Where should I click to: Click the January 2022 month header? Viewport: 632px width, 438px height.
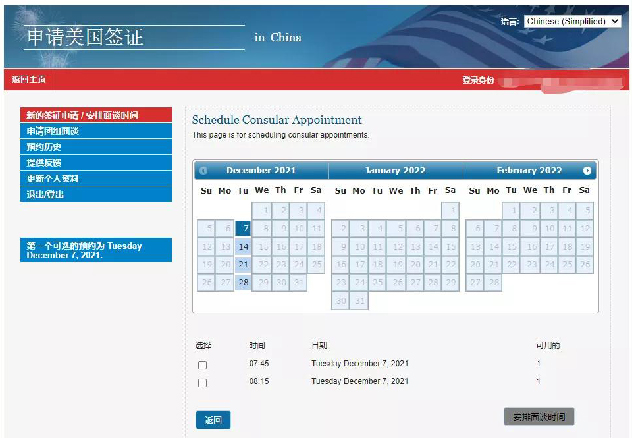pyautogui.click(x=395, y=170)
